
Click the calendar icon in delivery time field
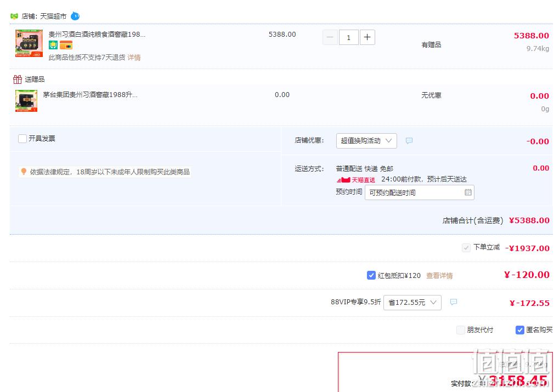[468, 192]
